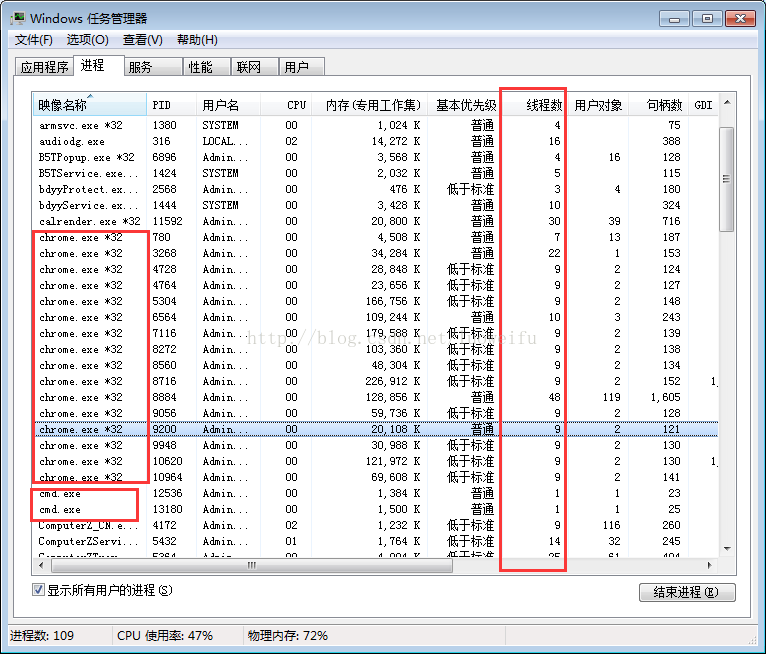Screen dimensions: 766x654
Task: Open the 查看(V) menu
Action: tap(142, 40)
